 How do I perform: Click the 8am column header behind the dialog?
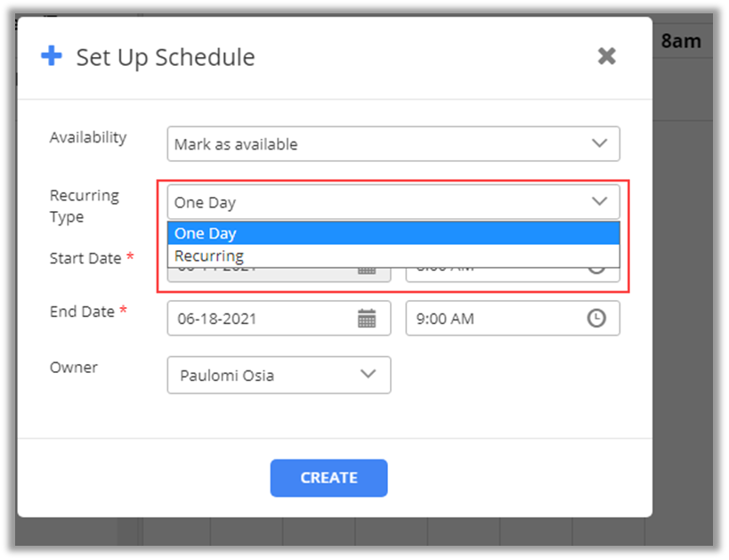[681, 41]
